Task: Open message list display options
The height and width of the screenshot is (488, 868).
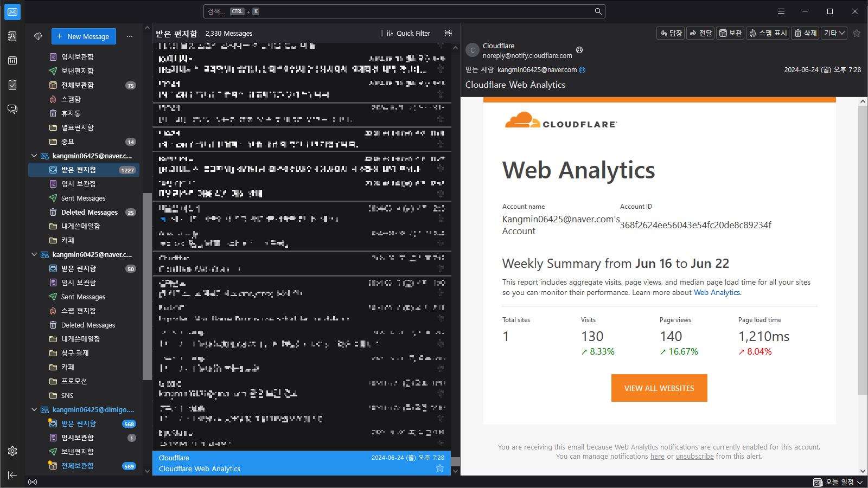Action: [x=449, y=33]
